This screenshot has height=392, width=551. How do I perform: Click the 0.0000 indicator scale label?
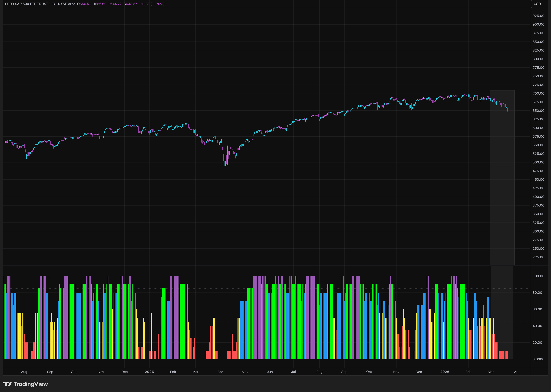coord(538,359)
